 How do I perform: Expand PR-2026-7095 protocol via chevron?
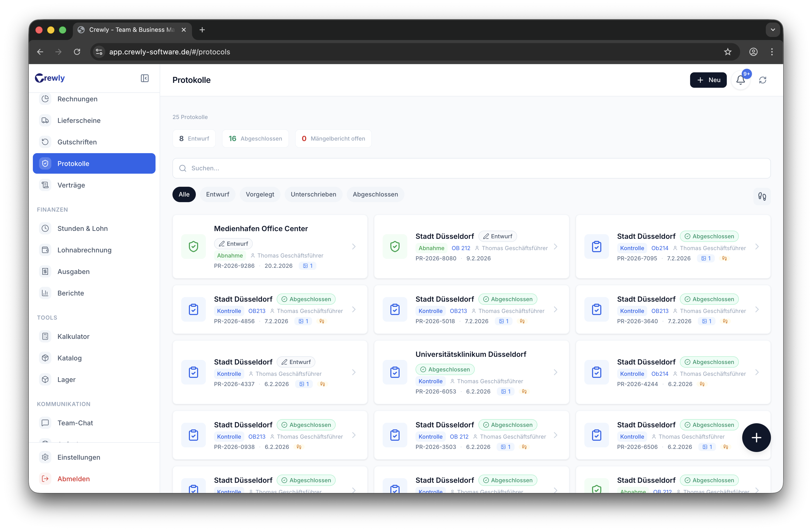point(757,247)
